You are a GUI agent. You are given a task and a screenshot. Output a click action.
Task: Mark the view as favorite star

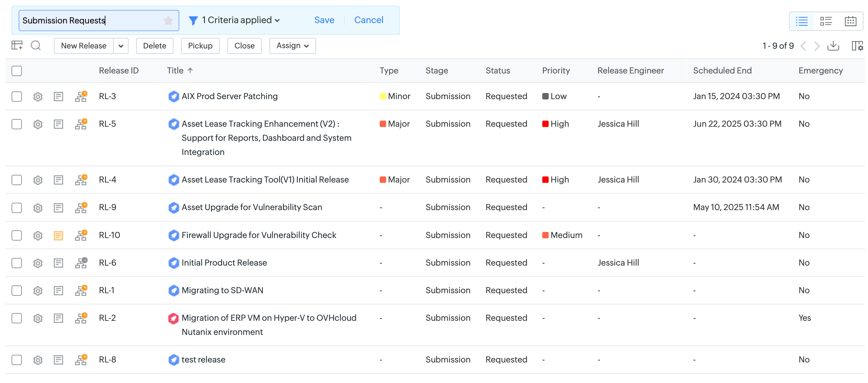168,21
